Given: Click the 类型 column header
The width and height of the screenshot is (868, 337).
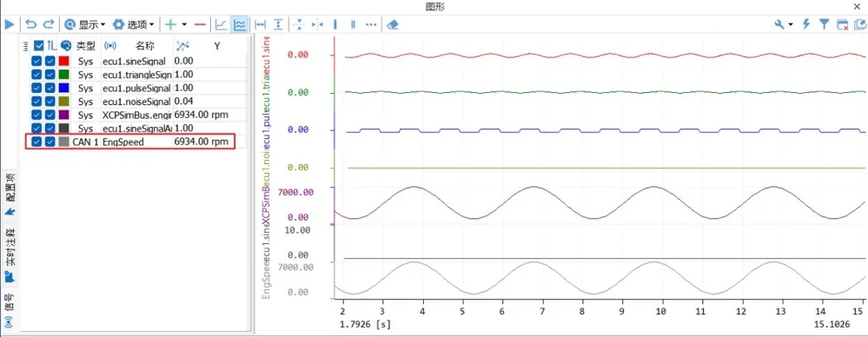Looking at the screenshot, I should coord(86,45).
